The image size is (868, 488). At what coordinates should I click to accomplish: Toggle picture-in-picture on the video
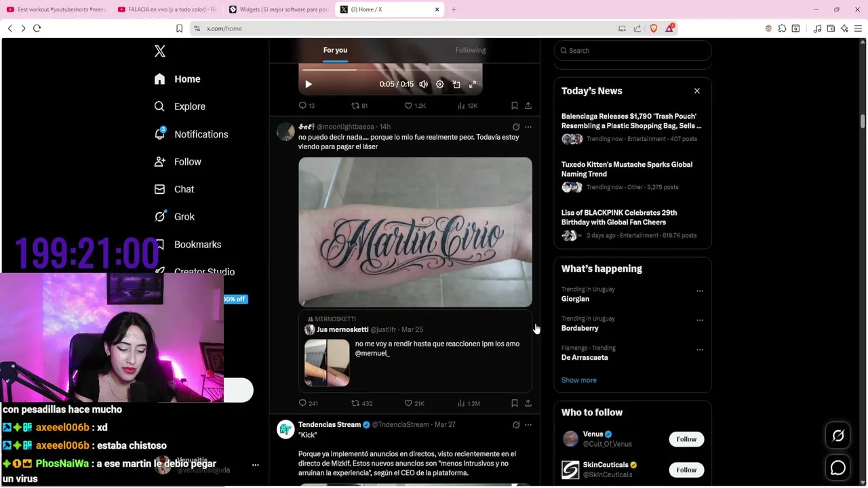click(456, 84)
